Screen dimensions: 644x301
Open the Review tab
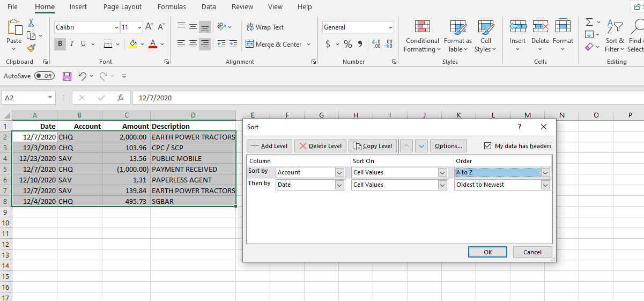tap(242, 7)
